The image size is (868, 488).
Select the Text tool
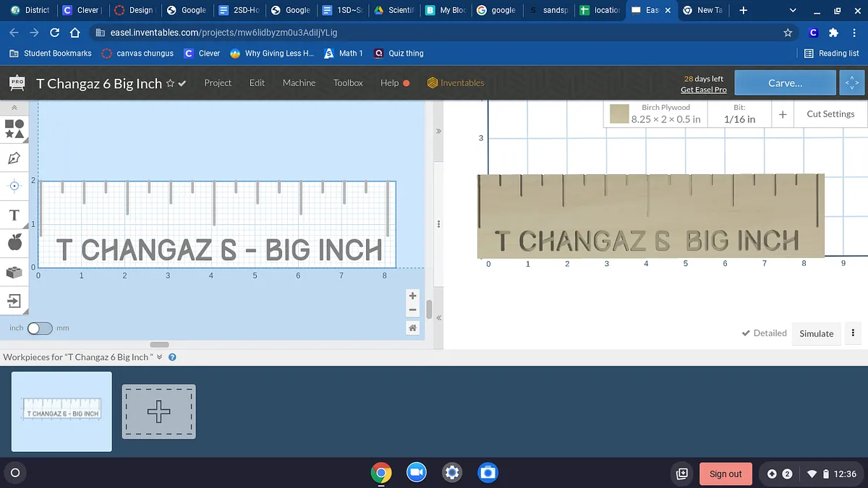click(14, 215)
